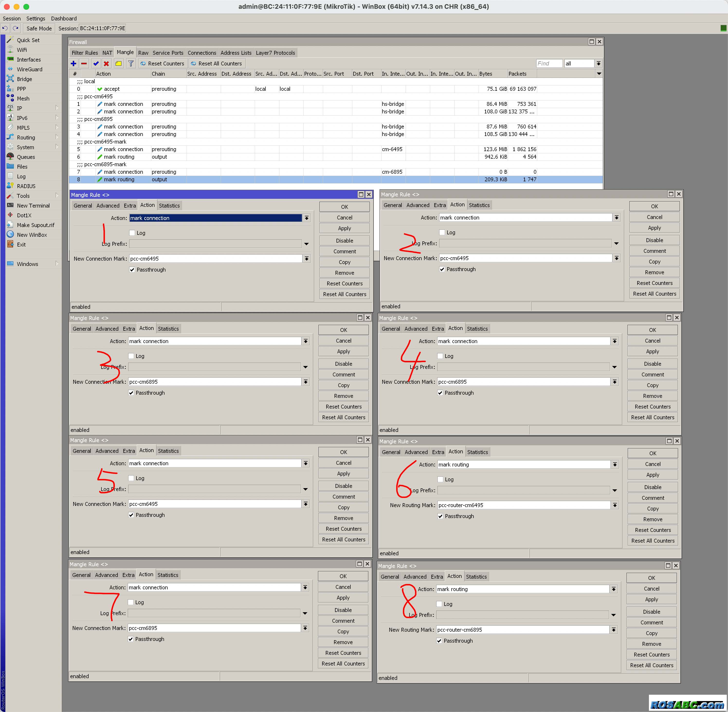
Task: Open New Routing Mark dropdown for pcc-router-cm6495
Action: tap(615, 505)
